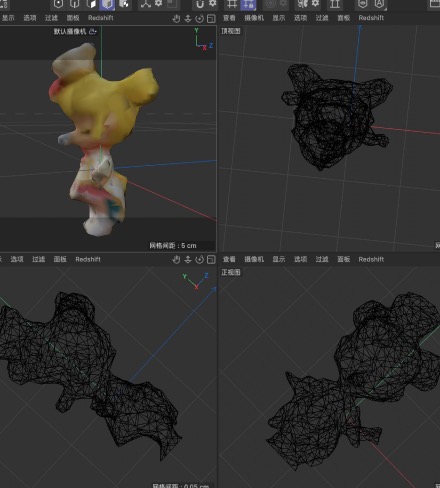Click the orbit rotate icon of bottom-left viewport
This screenshot has height=488, width=440.
[x=199, y=260]
